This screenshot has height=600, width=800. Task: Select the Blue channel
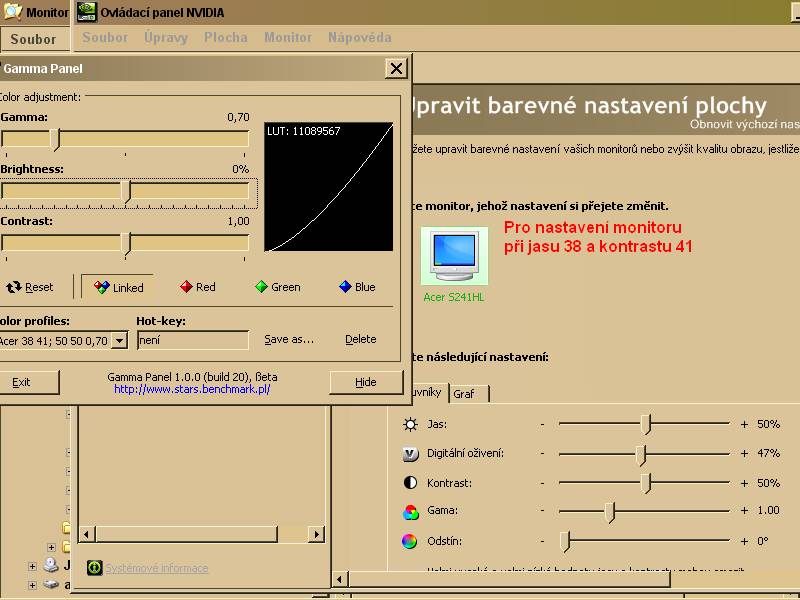(x=357, y=287)
